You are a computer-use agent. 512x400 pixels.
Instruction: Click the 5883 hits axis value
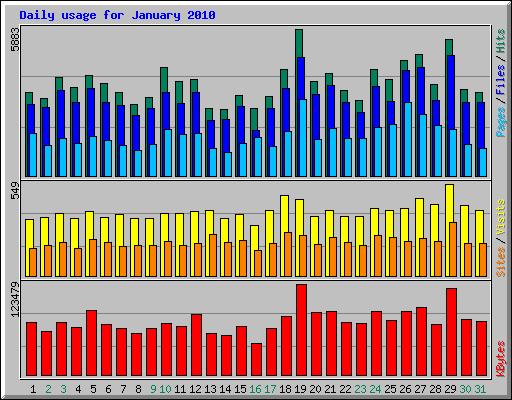(x=16, y=39)
